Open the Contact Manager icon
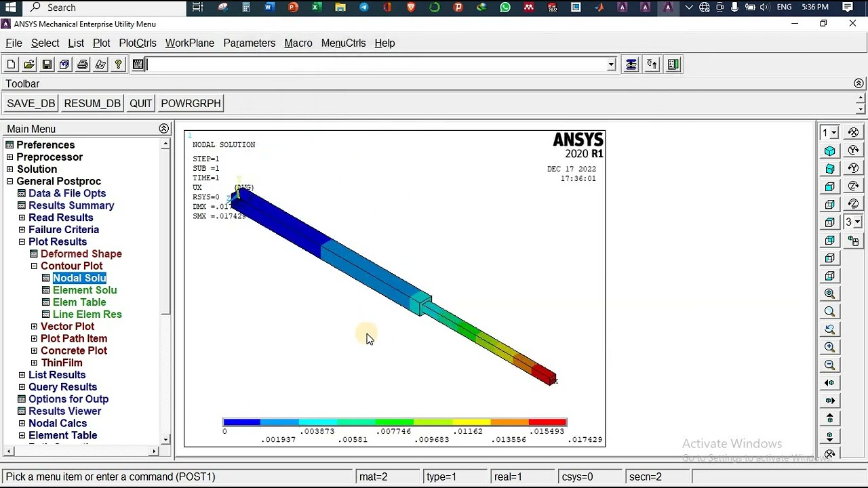 click(673, 64)
